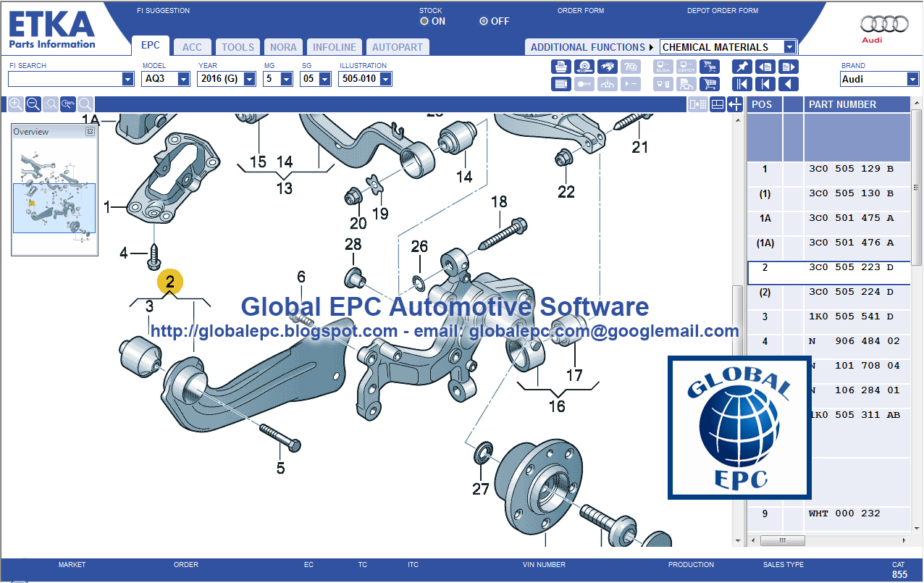Click callout number 27 in illustration
Image resolution: width=924 pixels, height=583 pixels.
pyautogui.click(x=481, y=490)
